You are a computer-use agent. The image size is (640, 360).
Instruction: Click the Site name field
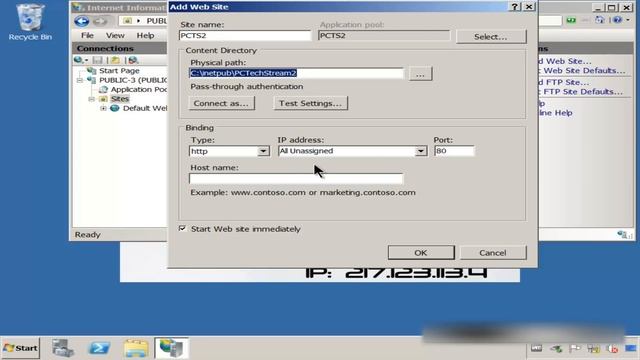click(x=245, y=36)
